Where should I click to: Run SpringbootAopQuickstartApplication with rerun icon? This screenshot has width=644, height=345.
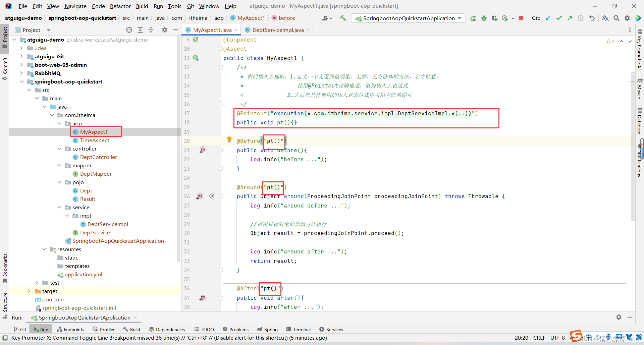473,18
